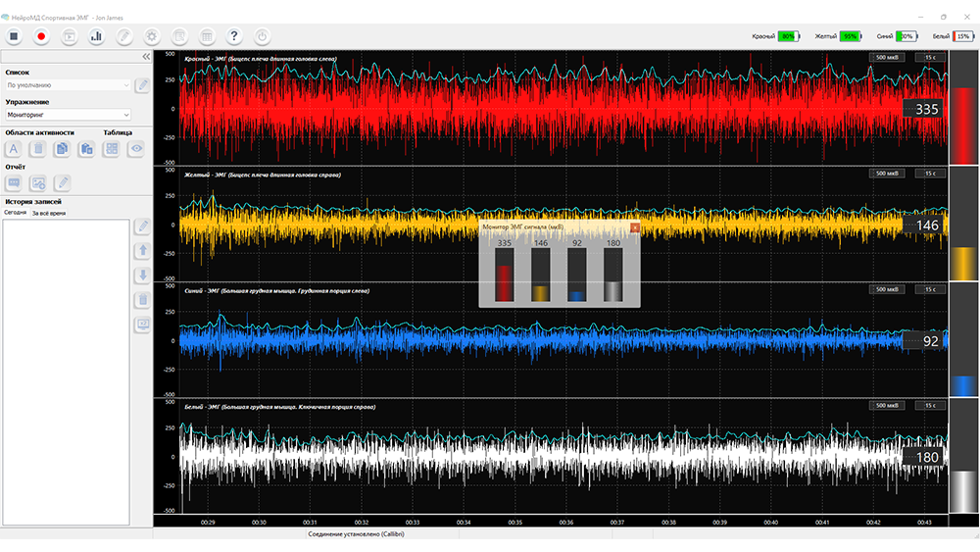Open the 15 с time scale on red channel

(x=931, y=58)
